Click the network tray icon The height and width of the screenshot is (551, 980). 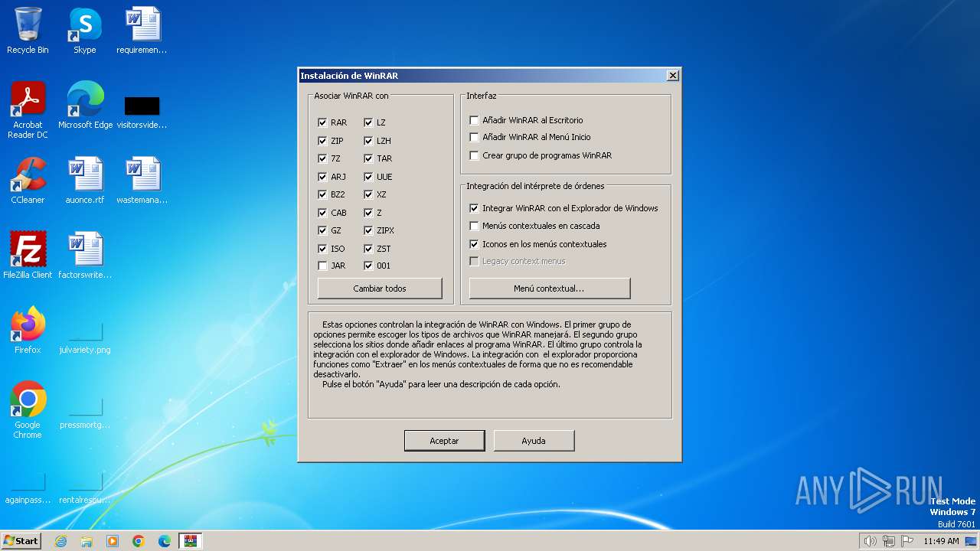[x=889, y=541]
